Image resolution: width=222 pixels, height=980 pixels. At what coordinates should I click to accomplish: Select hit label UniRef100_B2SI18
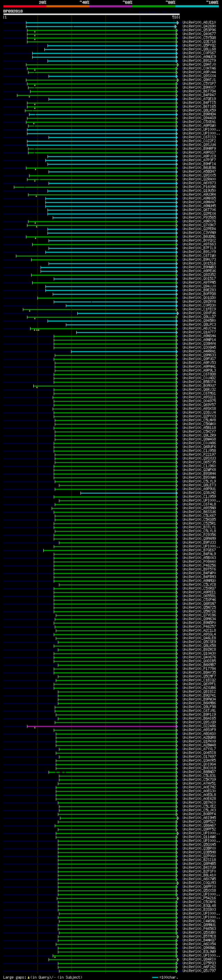[199, 860]
